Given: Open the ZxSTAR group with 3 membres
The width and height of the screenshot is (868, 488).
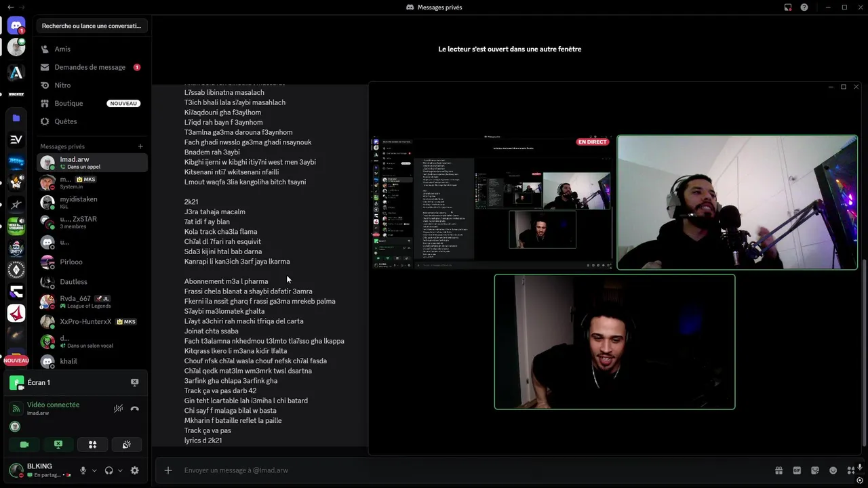Looking at the screenshot, I should coord(92,222).
